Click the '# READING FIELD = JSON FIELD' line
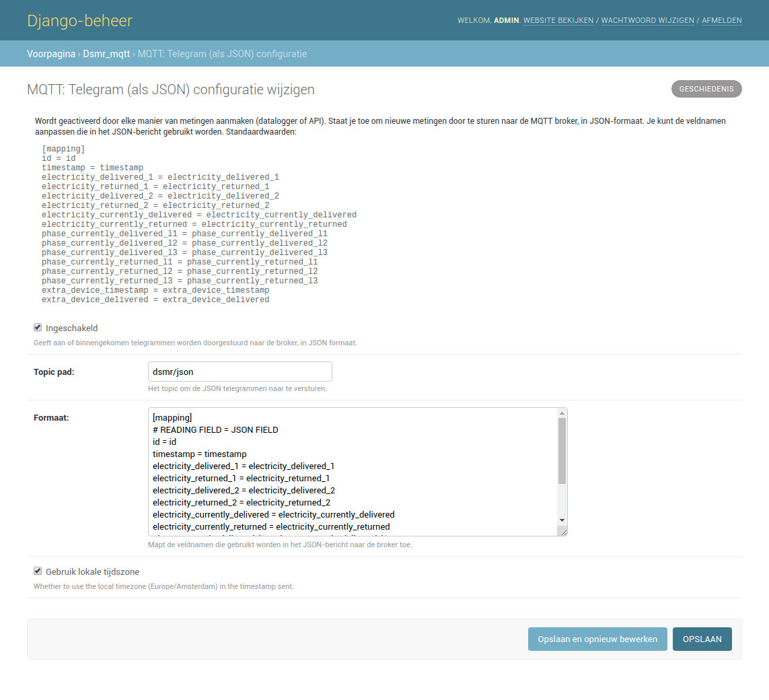769x700 pixels. click(x=215, y=429)
